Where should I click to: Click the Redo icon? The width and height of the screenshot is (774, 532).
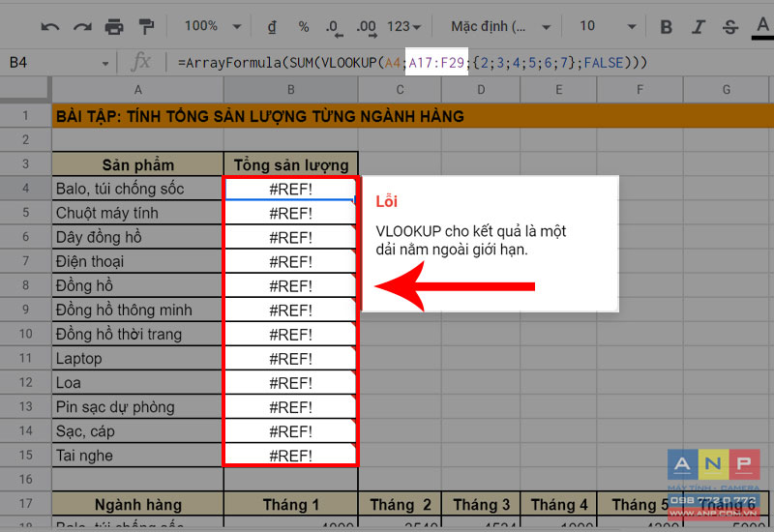point(82,27)
